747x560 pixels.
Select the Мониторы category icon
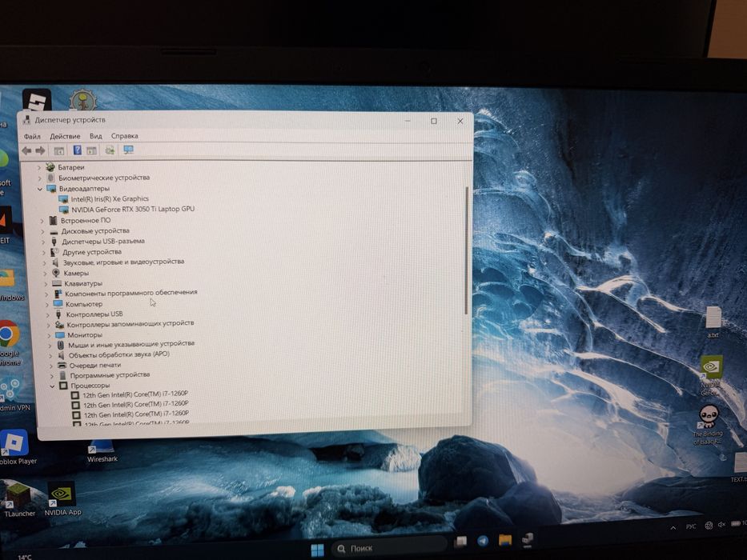[60, 334]
